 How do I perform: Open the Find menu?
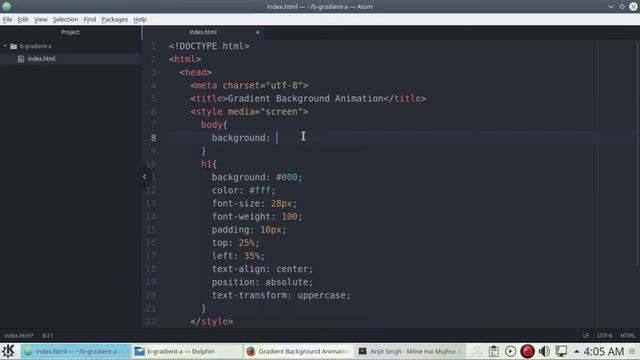point(90,19)
